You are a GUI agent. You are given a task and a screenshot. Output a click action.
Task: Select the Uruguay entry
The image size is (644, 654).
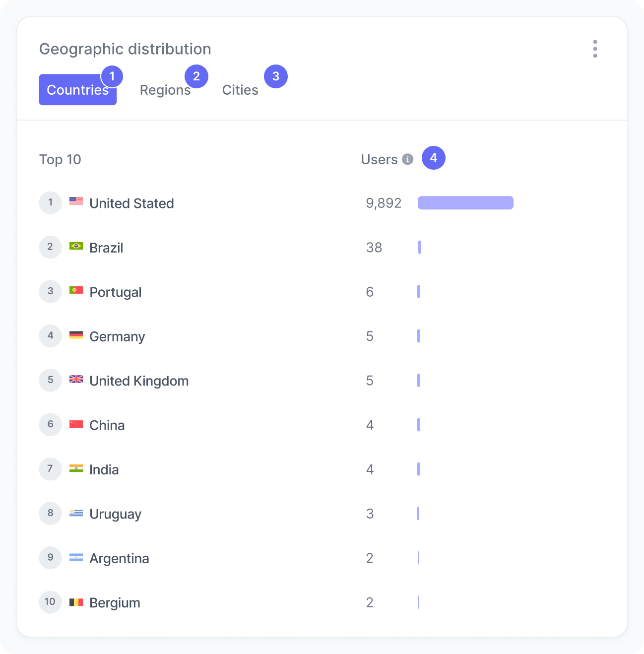pos(115,514)
